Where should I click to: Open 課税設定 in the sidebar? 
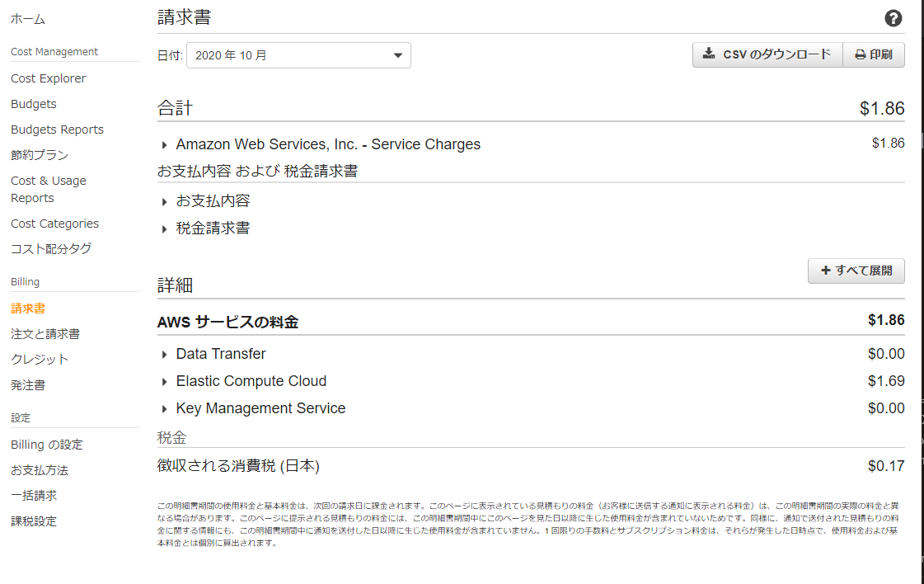pos(34,521)
